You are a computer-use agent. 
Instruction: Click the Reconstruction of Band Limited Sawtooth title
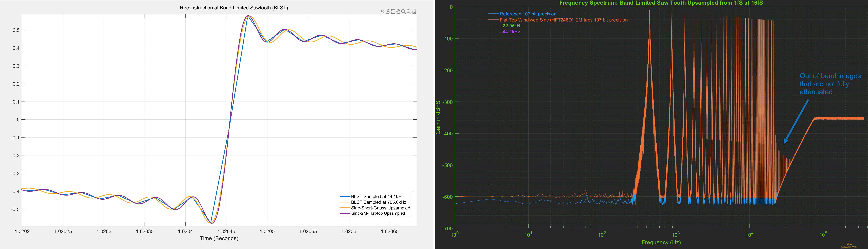tap(234, 8)
